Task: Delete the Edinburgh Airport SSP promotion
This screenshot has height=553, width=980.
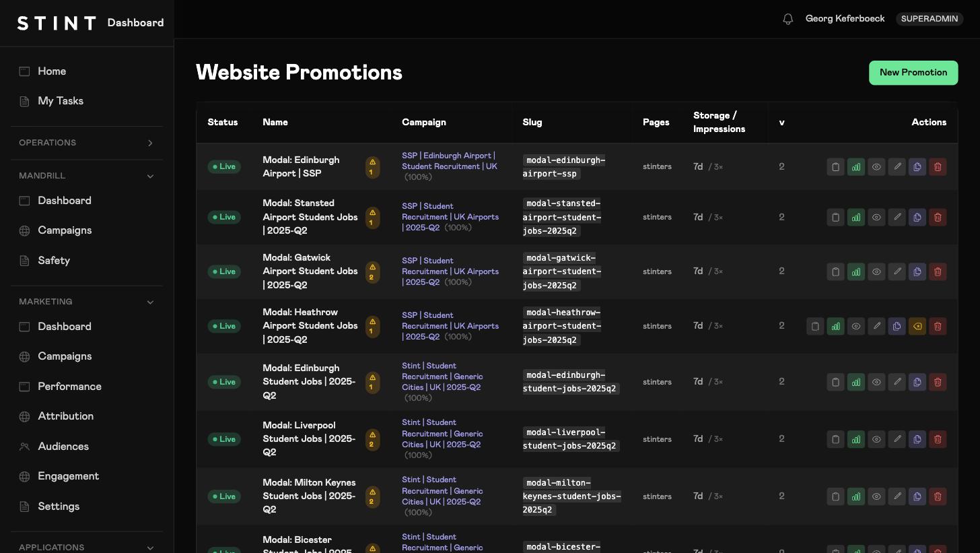Action: click(938, 167)
